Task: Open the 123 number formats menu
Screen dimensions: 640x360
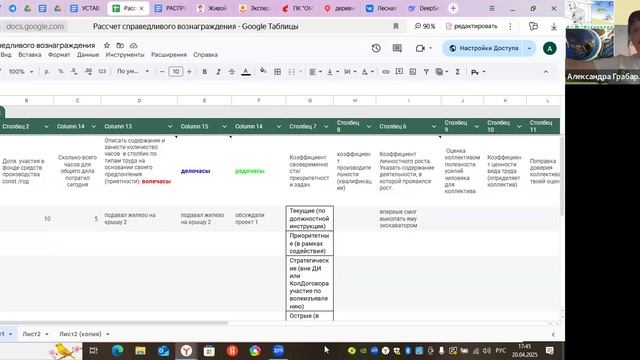Action: (102, 71)
